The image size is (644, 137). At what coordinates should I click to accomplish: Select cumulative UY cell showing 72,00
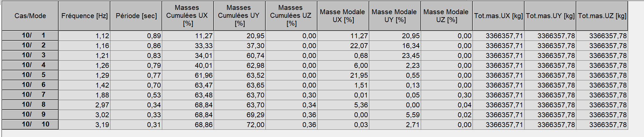coord(240,124)
